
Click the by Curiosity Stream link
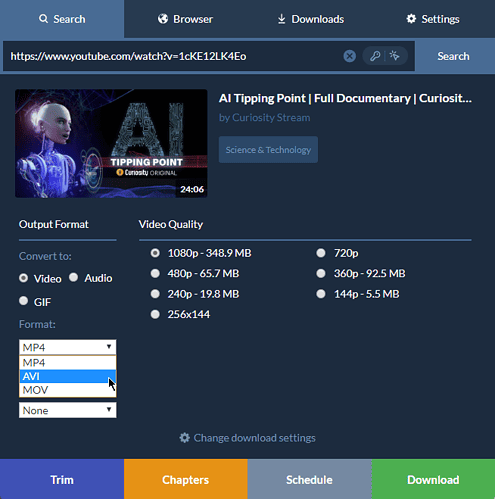coord(265,118)
